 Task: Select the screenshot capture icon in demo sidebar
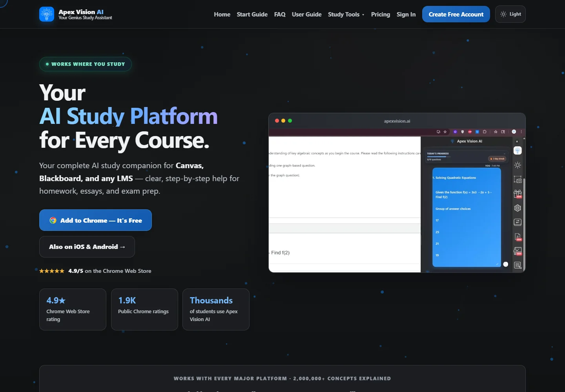[518, 179]
